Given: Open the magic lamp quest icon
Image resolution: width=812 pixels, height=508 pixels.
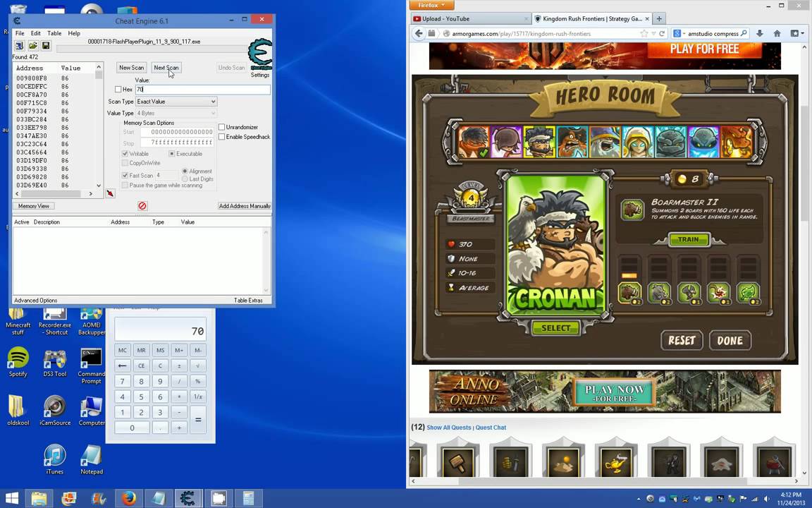Looking at the screenshot, I should (x=616, y=461).
